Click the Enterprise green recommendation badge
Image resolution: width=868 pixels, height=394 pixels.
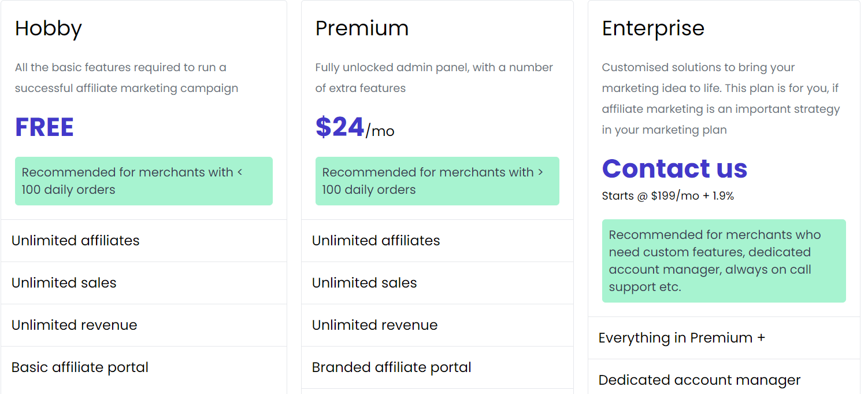tap(724, 261)
